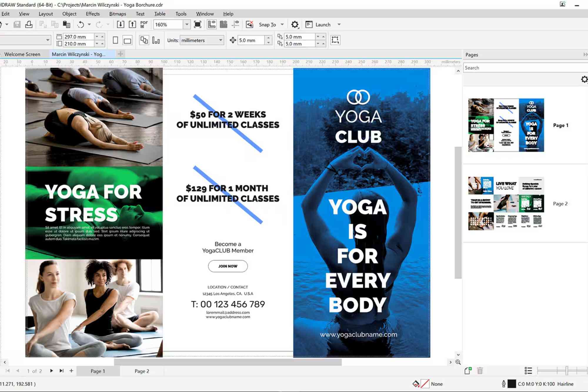Open Options via the gear icon
The width and height of the screenshot is (588, 392).
(295, 25)
